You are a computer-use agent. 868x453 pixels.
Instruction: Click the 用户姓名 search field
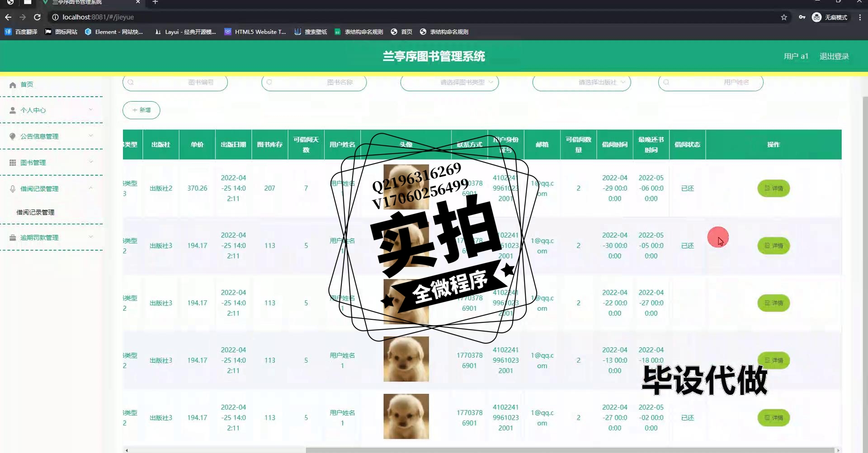click(711, 82)
